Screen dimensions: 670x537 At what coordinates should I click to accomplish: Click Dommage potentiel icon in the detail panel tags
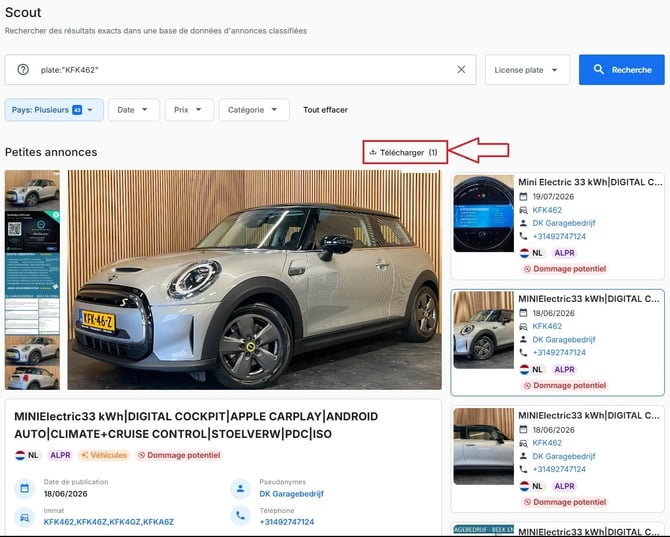pyautogui.click(x=142, y=455)
